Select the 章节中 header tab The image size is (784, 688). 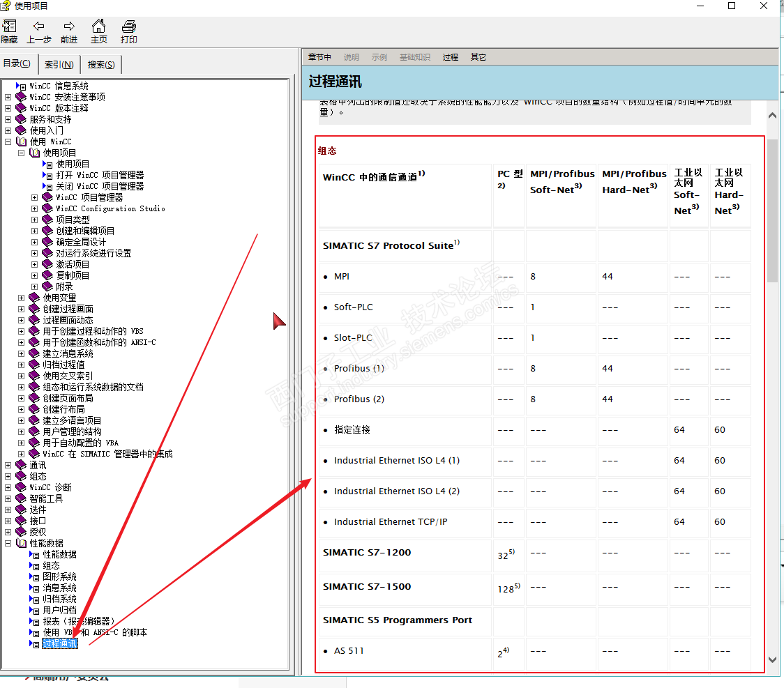pyautogui.click(x=319, y=57)
